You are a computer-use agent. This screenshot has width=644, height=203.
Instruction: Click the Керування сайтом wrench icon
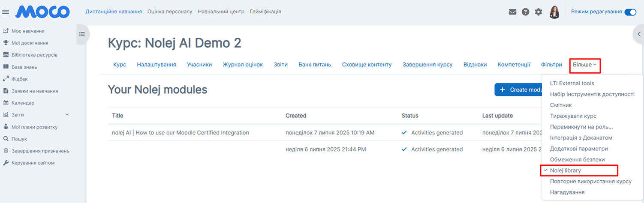[6, 163]
